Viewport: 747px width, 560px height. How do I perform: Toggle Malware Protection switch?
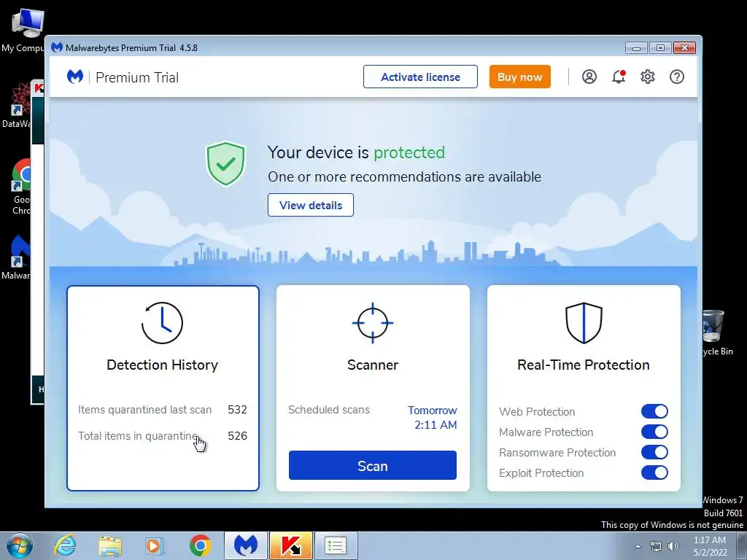[x=654, y=432]
